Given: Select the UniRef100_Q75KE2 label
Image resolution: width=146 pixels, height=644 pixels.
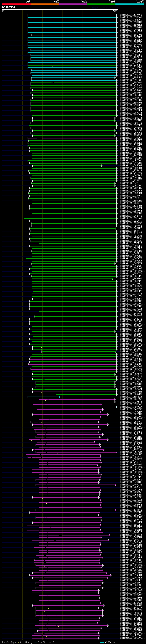Looking at the screenshot, I should 131,65.
